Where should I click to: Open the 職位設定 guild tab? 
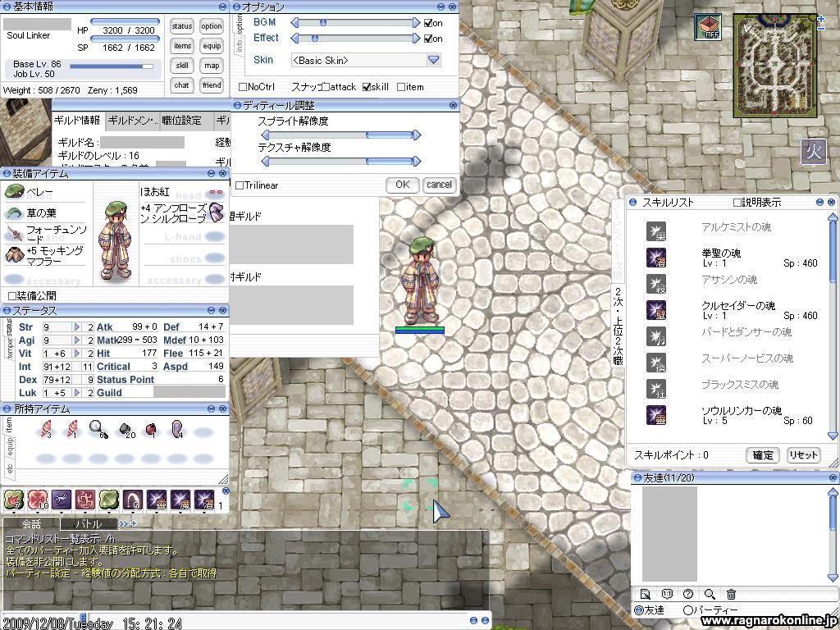[186, 121]
